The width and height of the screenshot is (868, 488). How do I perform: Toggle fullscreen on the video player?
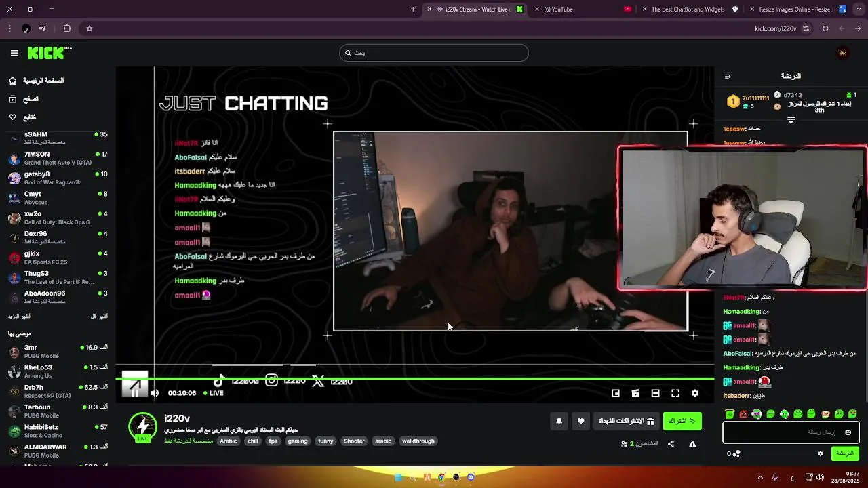[x=675, y=393]
